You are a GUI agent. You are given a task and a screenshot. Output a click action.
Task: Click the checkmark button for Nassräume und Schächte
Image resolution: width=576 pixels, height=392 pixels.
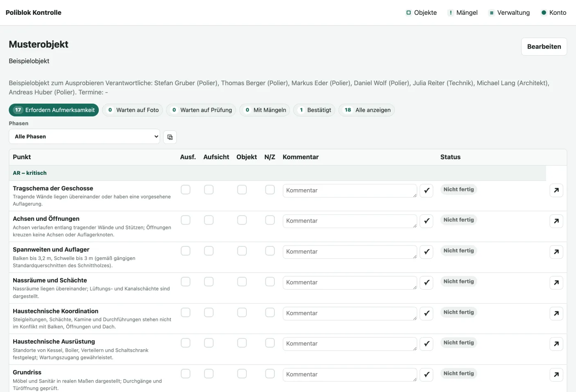[x=427, y=283]
